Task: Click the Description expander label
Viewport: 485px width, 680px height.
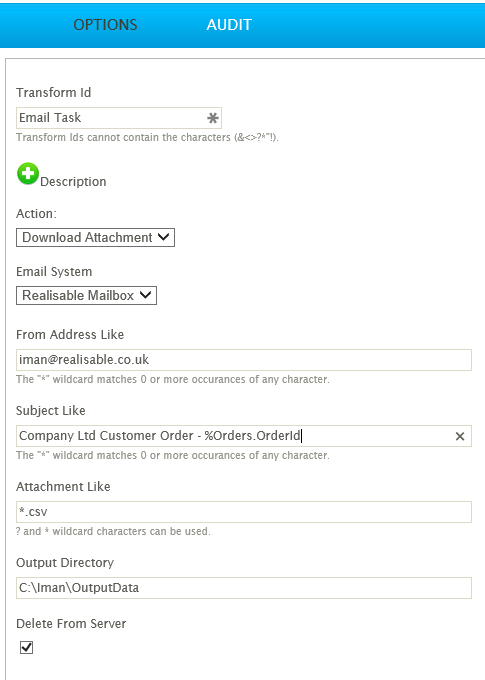Action: click(73, 182)
